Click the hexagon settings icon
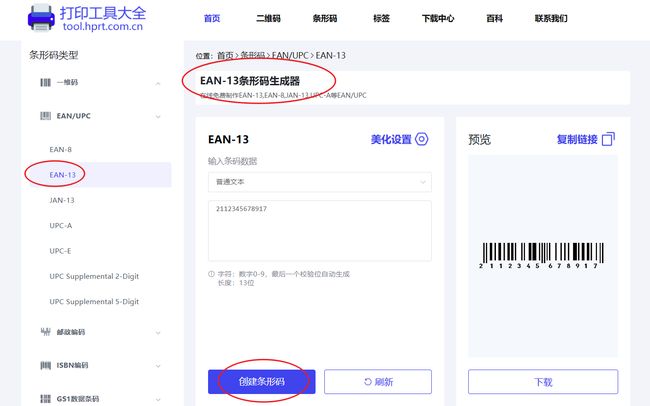This screenshot has height=406, width=650. tap(422, 139)
